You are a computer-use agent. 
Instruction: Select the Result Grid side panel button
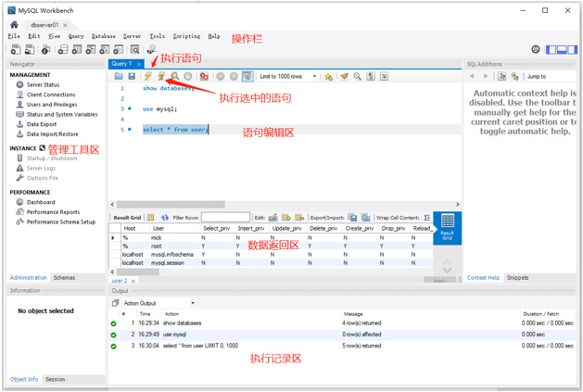448,228
